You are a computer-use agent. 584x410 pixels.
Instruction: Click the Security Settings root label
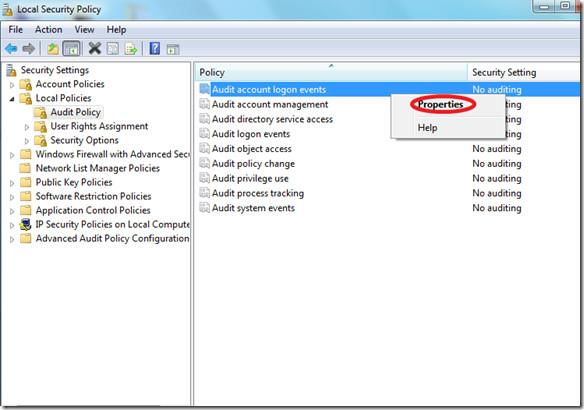pyautogui.click(x=55, y=70)
